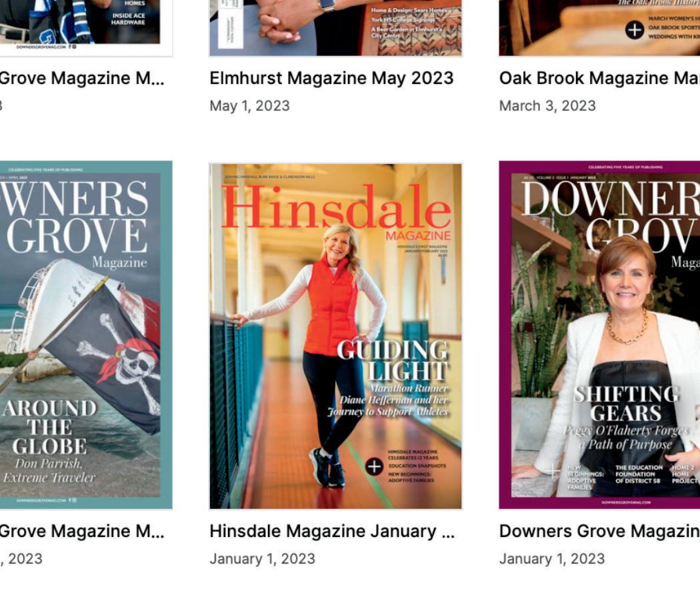Image resolution: width=700 pixels, height=601 pixels.
Task: Click the Guiding Light headline on Hinsdale cover
Action: tap(393, 361)
